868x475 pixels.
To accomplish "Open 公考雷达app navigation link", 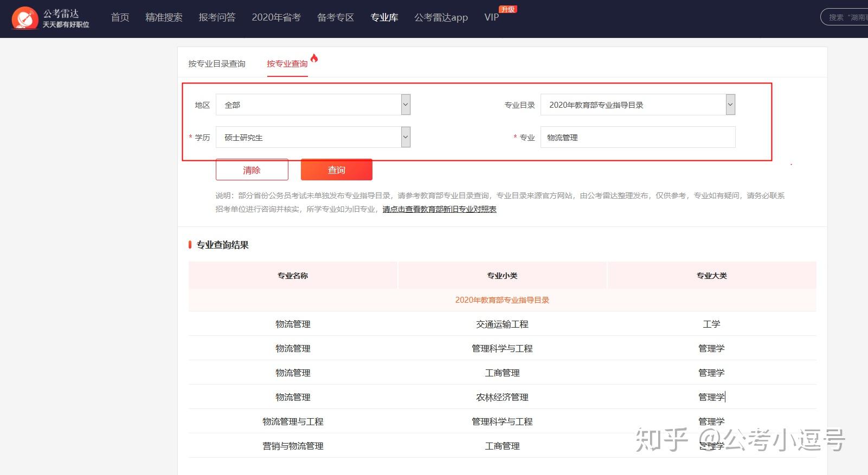I will [441, 17].
